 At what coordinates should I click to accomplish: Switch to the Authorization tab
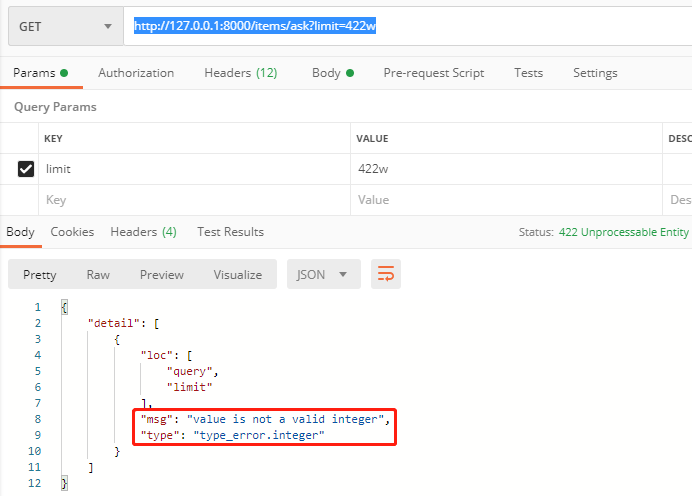[136, 73]
